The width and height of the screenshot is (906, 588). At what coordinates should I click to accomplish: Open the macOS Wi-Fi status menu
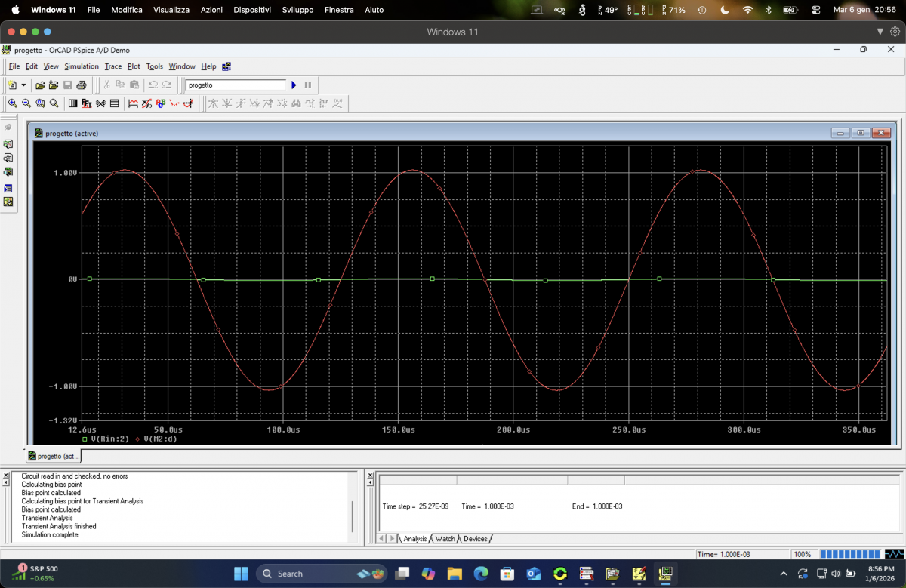[x=747, y=10]
